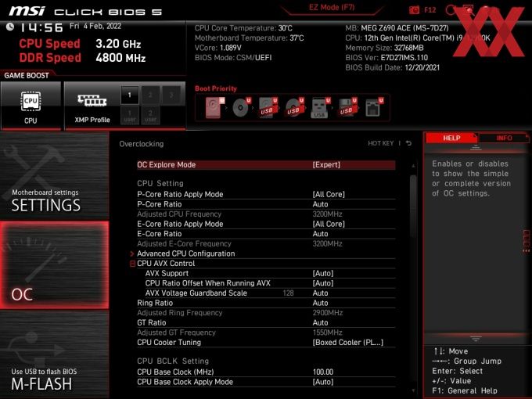
Task: Click the DDR Speed 4800 MHz readout
Action: tap(120, 58)
